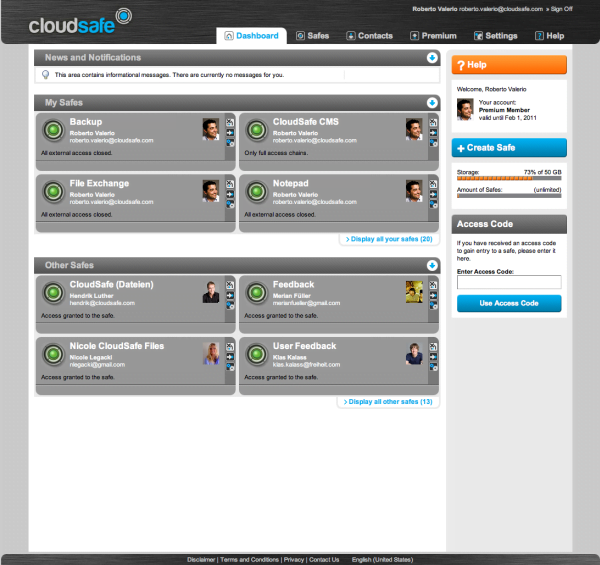Screen dimensions: 600x565
Task: Click the arrow icon on CloudSafe CMS card
Action: [x=433, y=133]
